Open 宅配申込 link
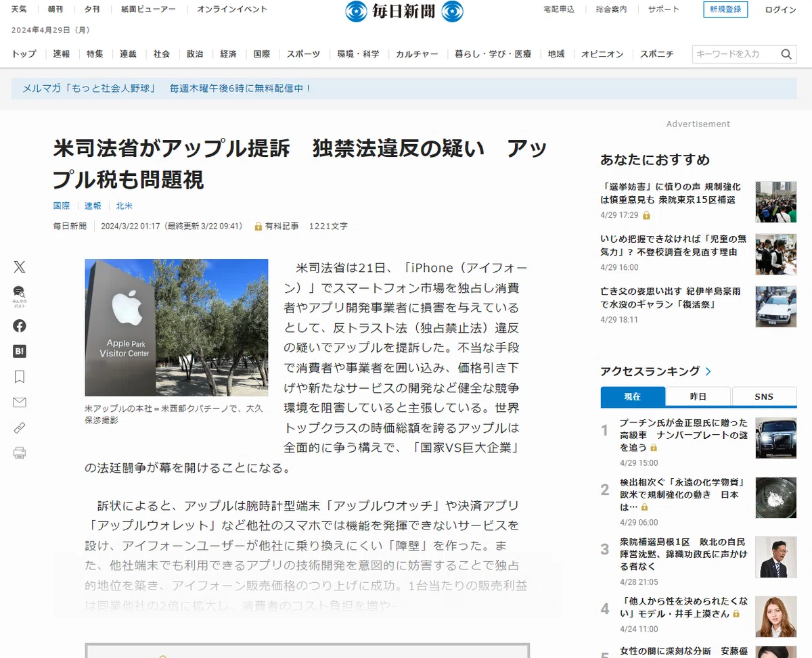Screen dimensions: 812x658 [x=559, y=9]
